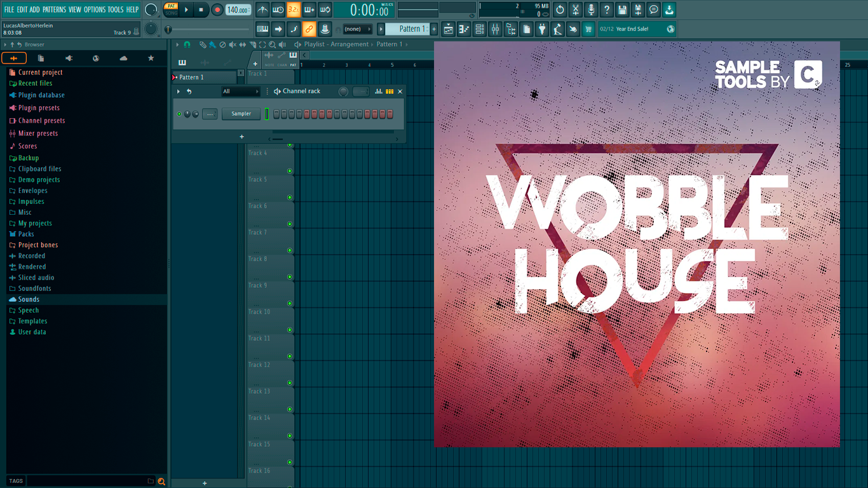Click the 140.000 tempo field
868x488 pixels.
[x=238, y=10]
